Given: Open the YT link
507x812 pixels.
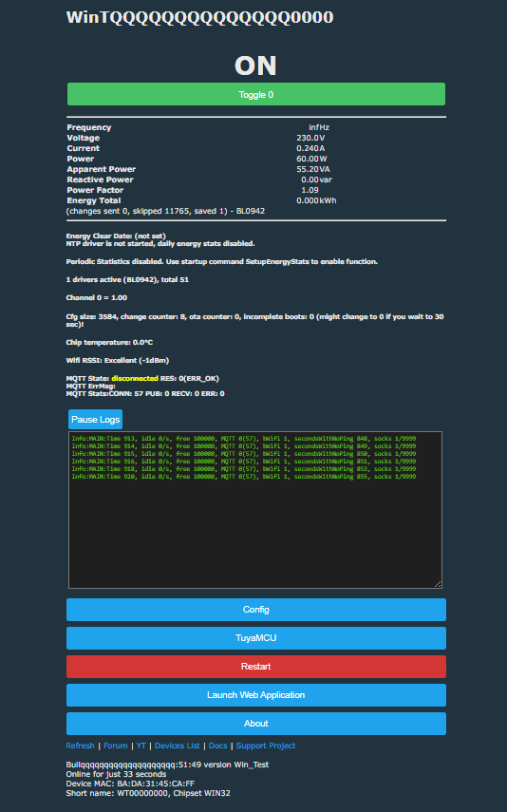Looking at the screenshot, I should pos(141,746).
